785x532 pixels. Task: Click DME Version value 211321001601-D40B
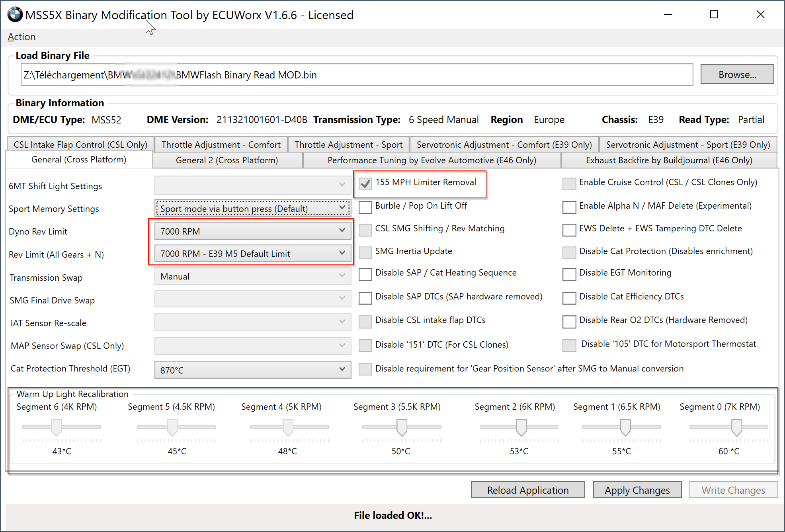[x=262, y=120]
